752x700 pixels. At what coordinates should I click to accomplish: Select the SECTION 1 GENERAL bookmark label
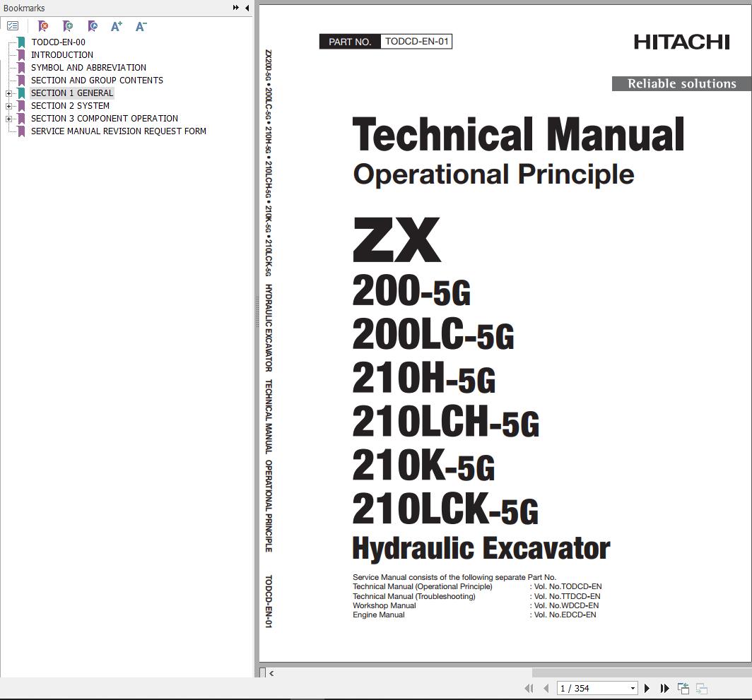pyautogui.click(x=72, y=93)
